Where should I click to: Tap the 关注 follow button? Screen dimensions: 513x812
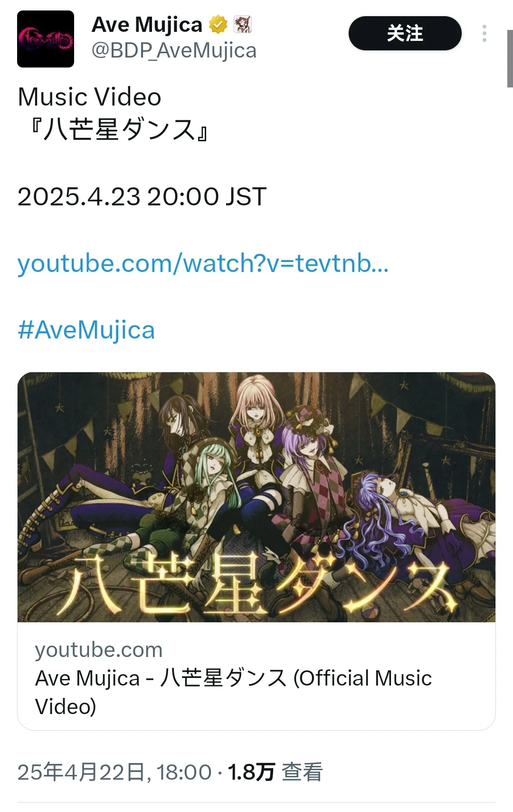405,33
